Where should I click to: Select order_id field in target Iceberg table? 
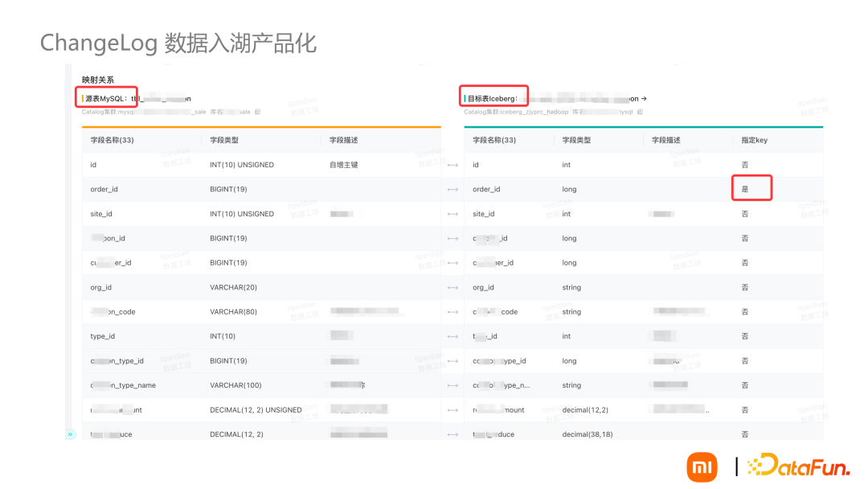[x=486, y=189]
